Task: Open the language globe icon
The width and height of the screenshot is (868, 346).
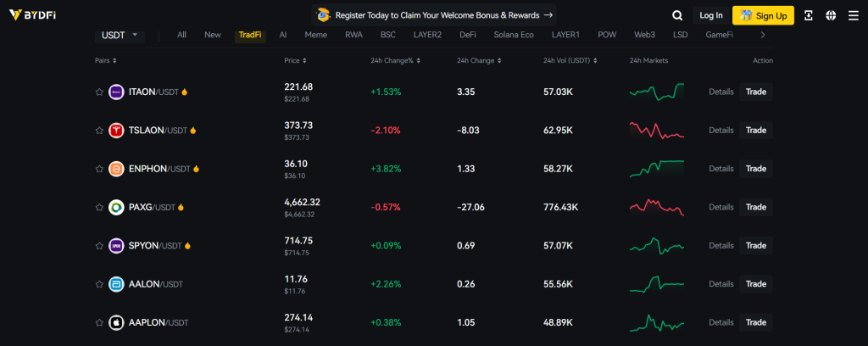Action: [x=830, y=15]
